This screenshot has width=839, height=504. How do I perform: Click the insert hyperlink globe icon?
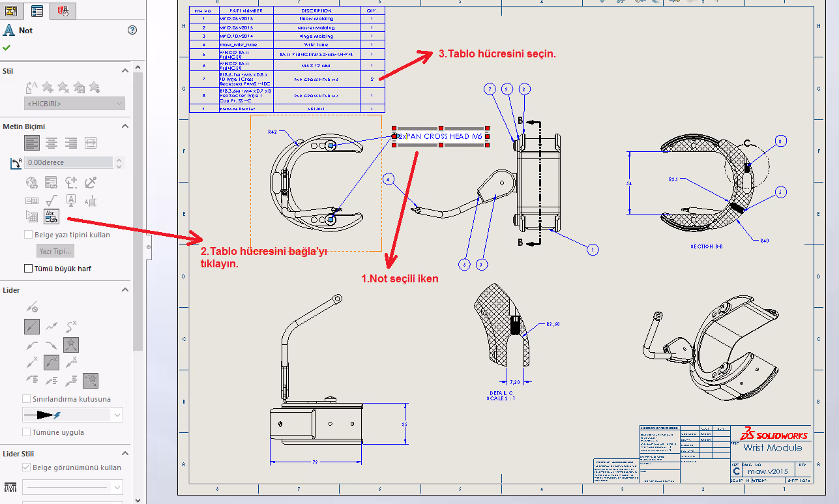pos(31,182)
